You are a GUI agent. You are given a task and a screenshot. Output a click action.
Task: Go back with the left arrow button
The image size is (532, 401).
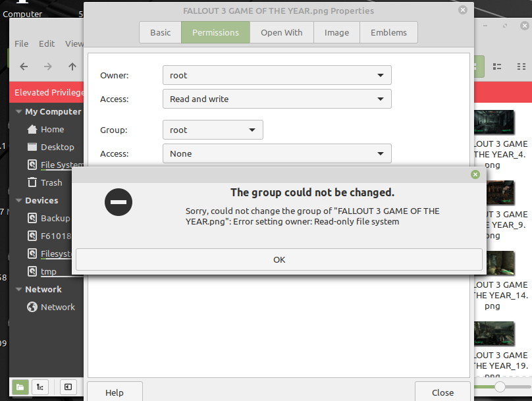(x=24, y=67)
